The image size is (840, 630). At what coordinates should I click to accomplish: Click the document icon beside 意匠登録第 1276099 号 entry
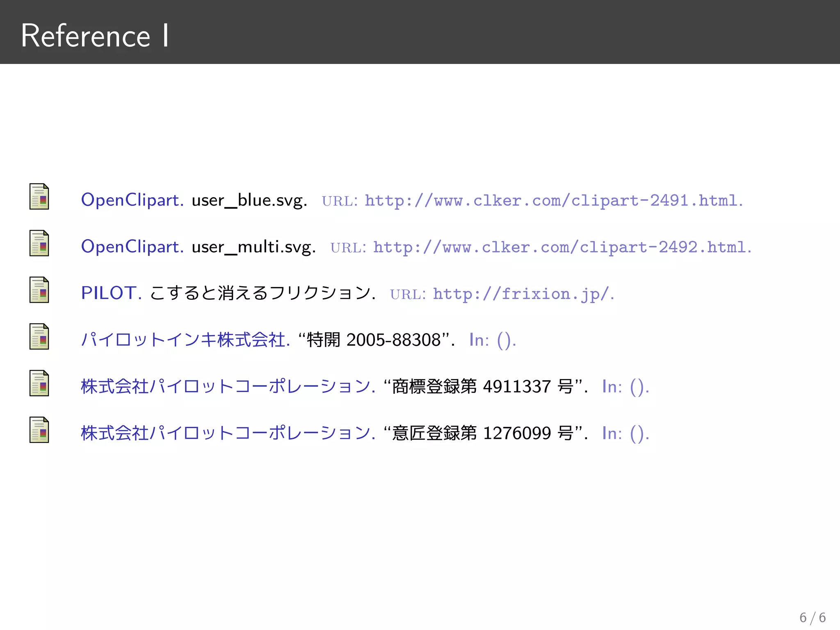point(39,430)
